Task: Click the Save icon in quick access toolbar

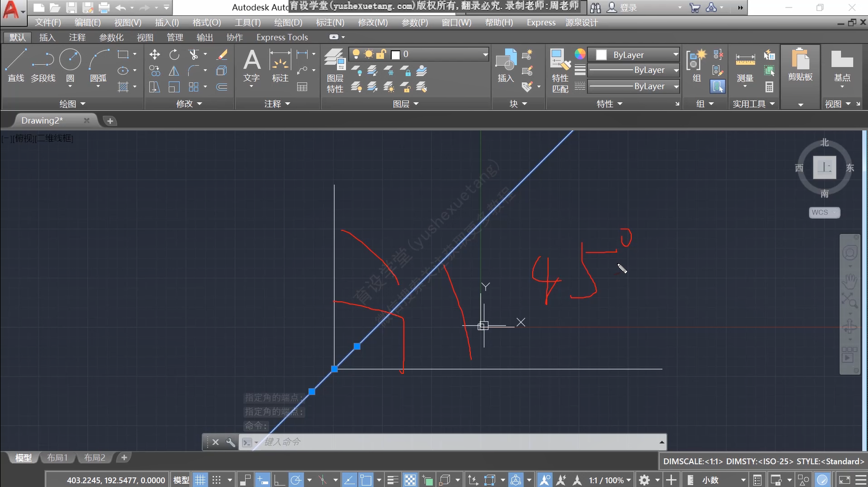Action: point(71,8)
